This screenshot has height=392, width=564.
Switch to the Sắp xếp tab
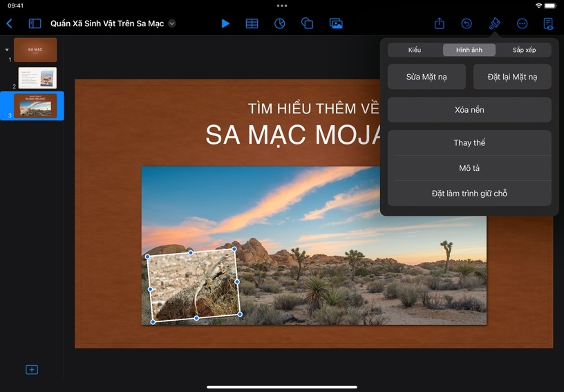[524, 50]
